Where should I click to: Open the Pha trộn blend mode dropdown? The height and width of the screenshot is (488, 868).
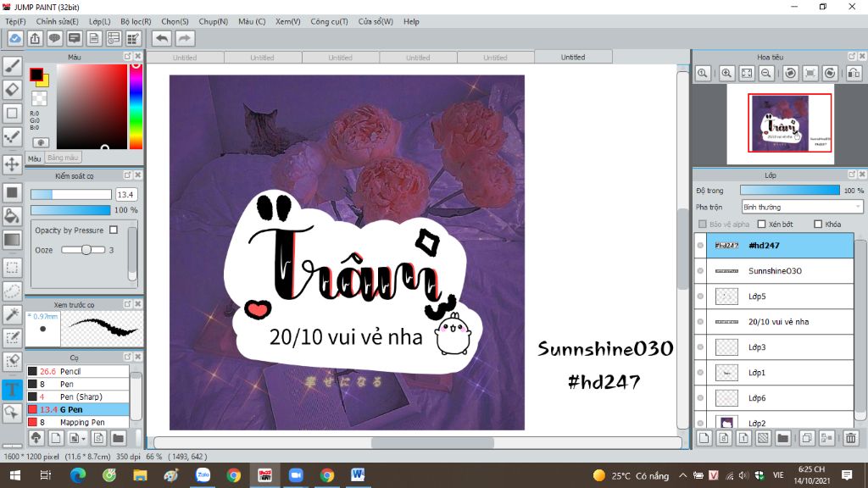802,207
